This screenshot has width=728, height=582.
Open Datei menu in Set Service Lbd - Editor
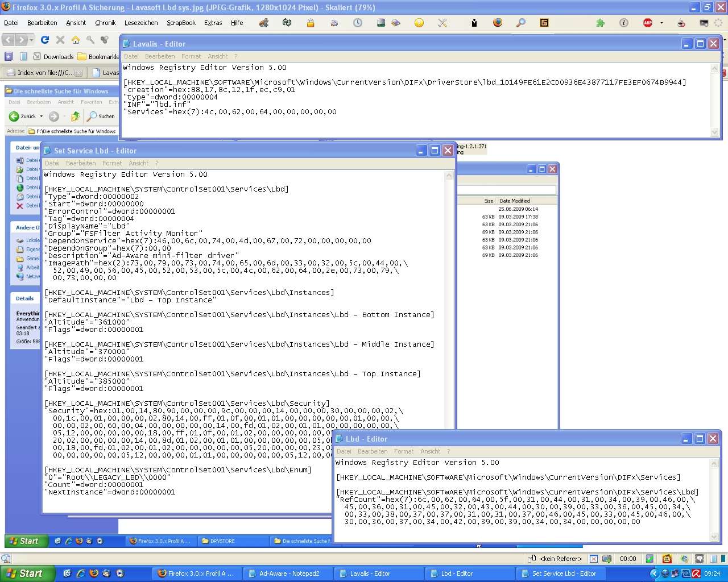[52, 163]
